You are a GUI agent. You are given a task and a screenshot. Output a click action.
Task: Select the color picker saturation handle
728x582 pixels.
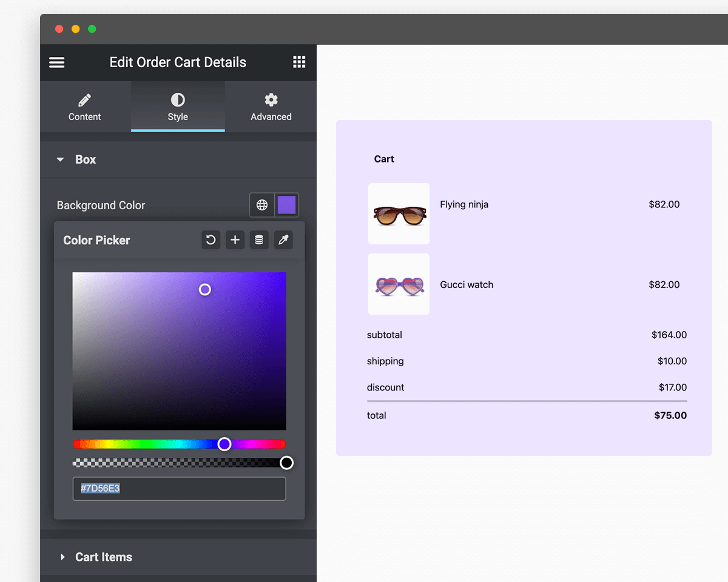coord(204,290)
